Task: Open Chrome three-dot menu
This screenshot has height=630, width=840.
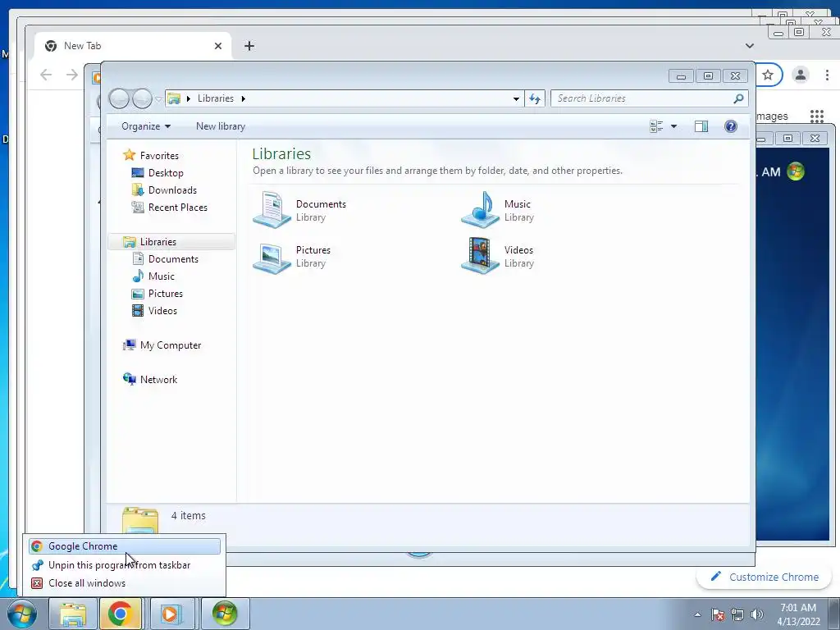Action: click(827, 75)
